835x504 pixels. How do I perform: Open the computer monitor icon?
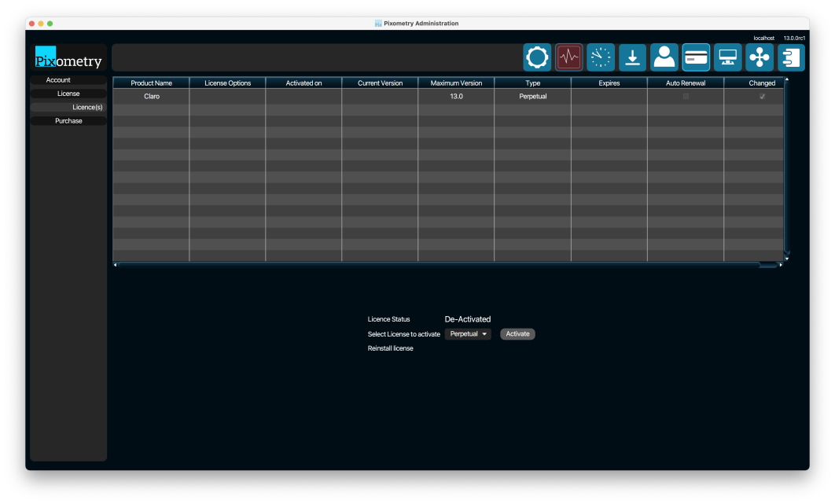(x=727, y=57)
